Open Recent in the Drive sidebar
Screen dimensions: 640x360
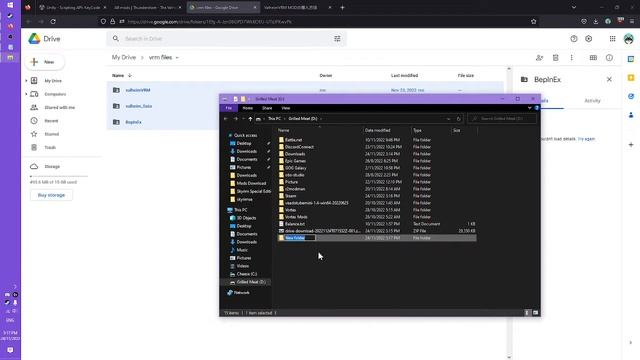(51, 121)
